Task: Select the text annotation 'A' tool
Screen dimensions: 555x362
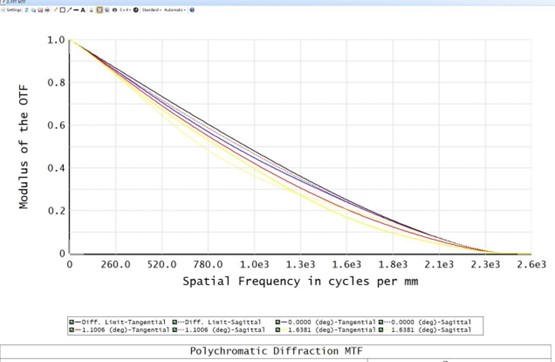Action: 83,10
